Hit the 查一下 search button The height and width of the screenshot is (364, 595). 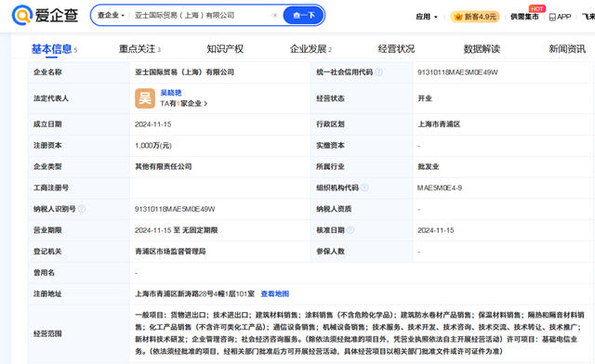304,15
